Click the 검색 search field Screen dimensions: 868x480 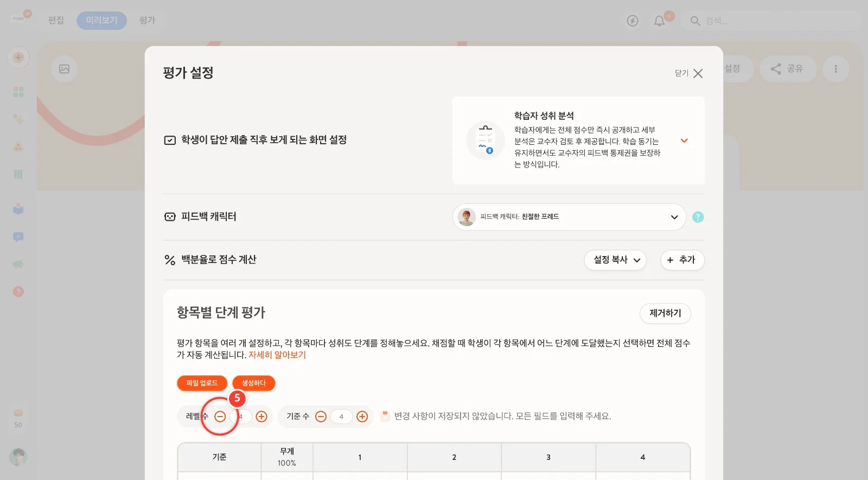pyautogui.click(x=771, y=21)
